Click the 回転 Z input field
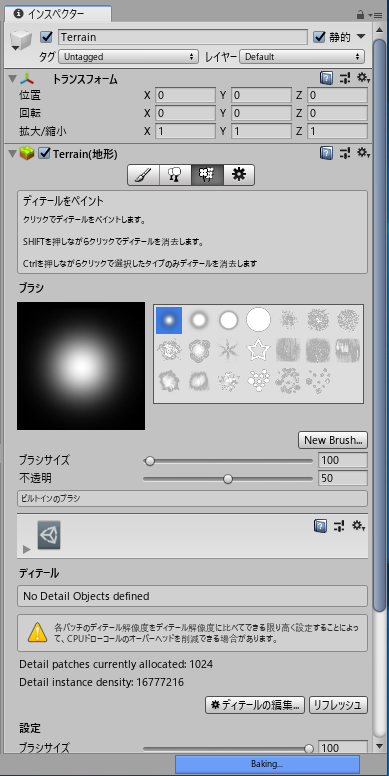 click(x=338, y=113)
